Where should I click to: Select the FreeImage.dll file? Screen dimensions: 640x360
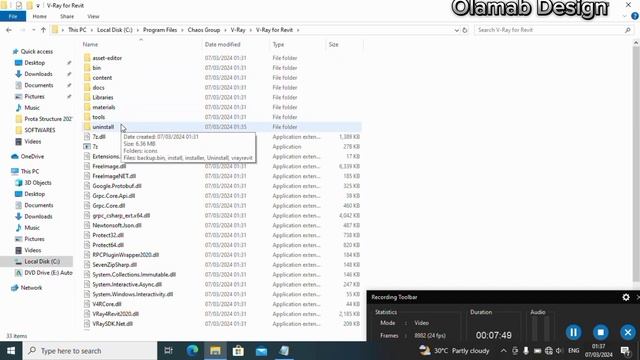pos(109,166)
